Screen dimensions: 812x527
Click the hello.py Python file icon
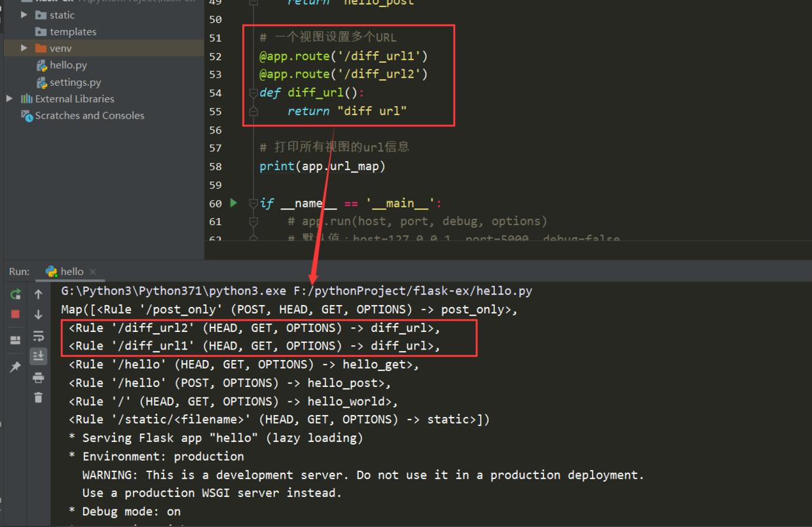point(41,65)
